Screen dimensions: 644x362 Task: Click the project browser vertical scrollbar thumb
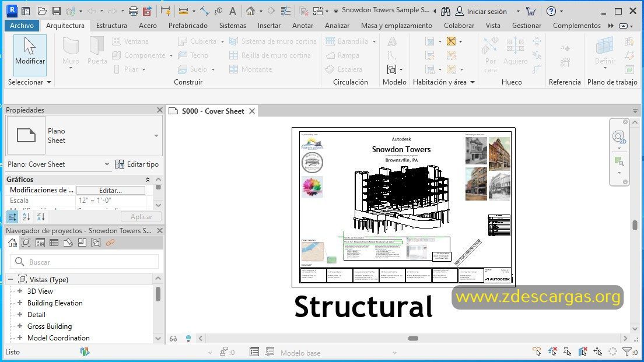(x=157, y=294)
